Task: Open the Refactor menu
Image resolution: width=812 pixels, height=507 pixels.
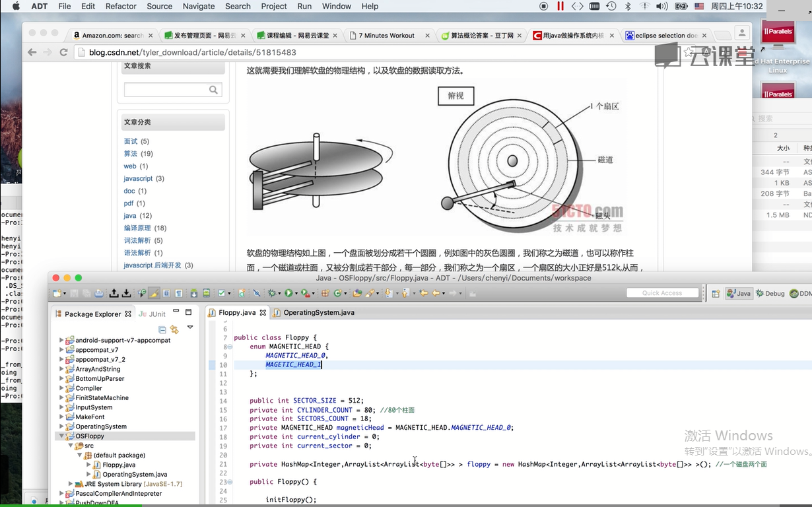Action: point(121,6)
